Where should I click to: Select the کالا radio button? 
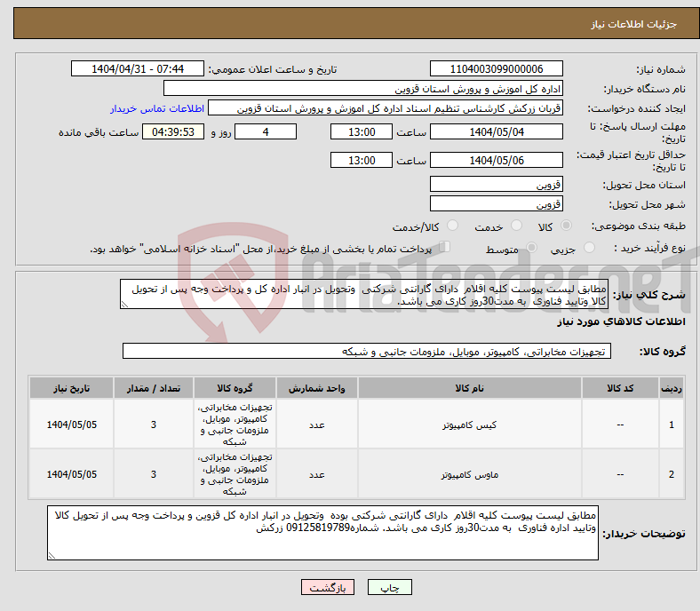tap(566, 226)
